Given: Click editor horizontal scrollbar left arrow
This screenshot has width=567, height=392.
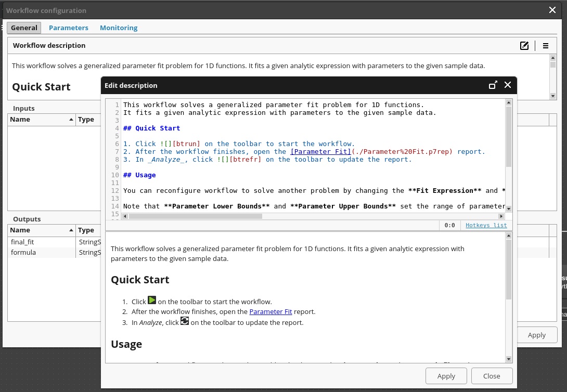Looking at the screenshot, I should [125, 216].
